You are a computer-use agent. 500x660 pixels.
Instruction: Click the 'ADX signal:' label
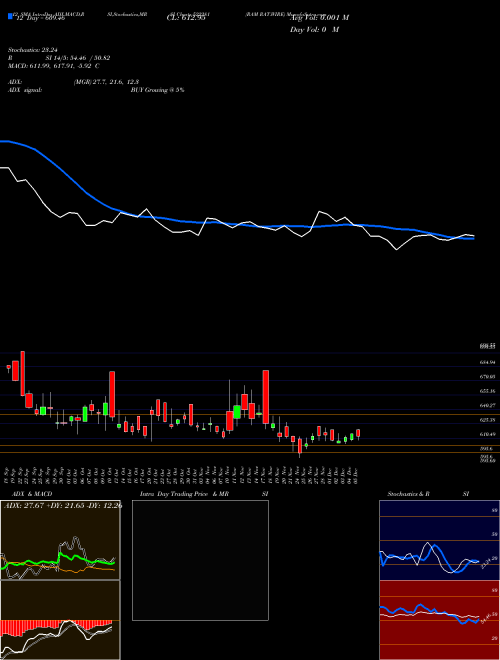pos(25,90)
